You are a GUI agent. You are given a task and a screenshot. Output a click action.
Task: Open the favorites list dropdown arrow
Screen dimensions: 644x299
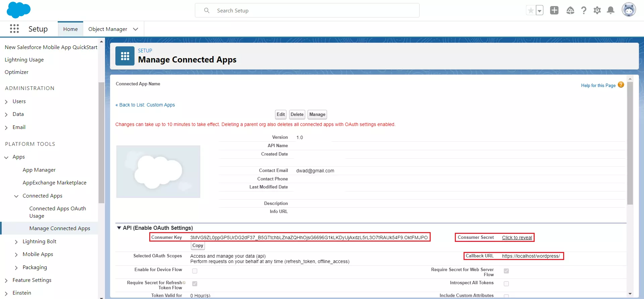coord(539,11)
